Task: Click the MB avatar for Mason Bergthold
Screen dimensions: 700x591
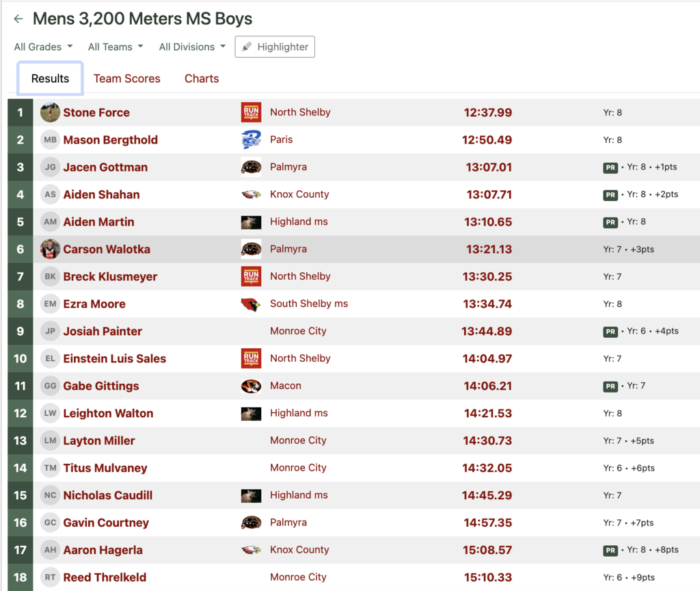Action: [x=50, y=140]
